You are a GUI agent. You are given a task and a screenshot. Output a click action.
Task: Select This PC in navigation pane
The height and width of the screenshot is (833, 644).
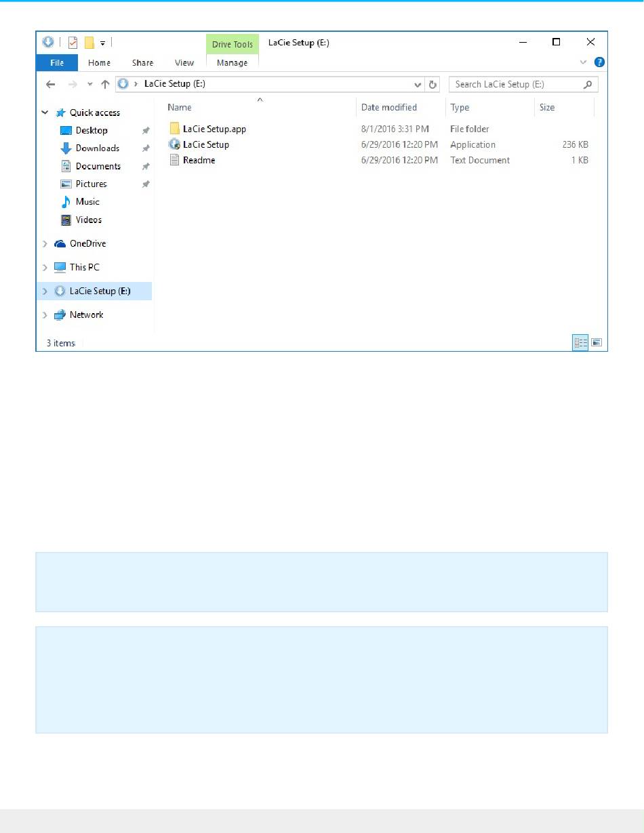pyautogui.click(x=84, y=267)
